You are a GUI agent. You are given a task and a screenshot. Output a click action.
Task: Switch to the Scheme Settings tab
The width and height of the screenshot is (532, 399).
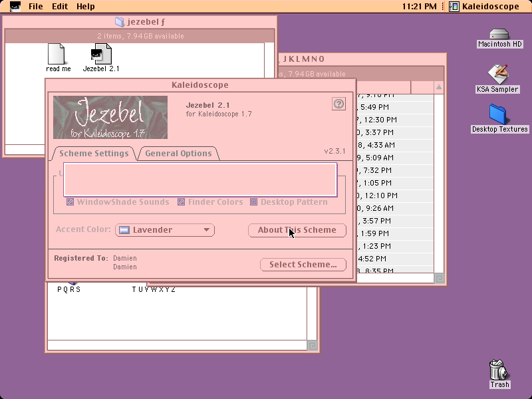click(94, 154)
